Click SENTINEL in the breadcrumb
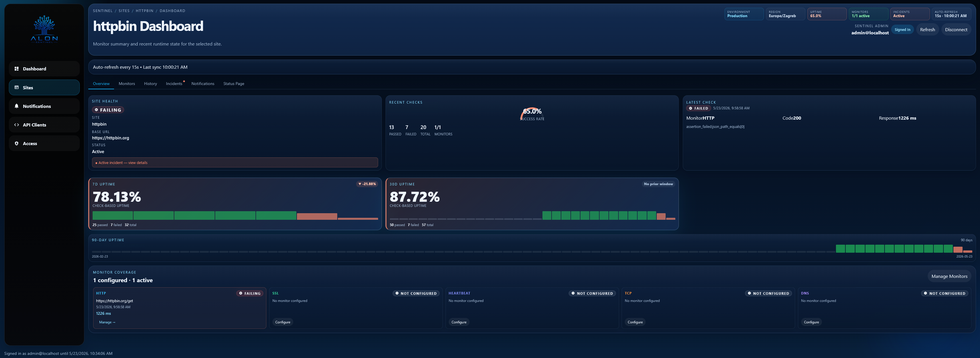This screenshot has height=358, width=980. [103, 11]
